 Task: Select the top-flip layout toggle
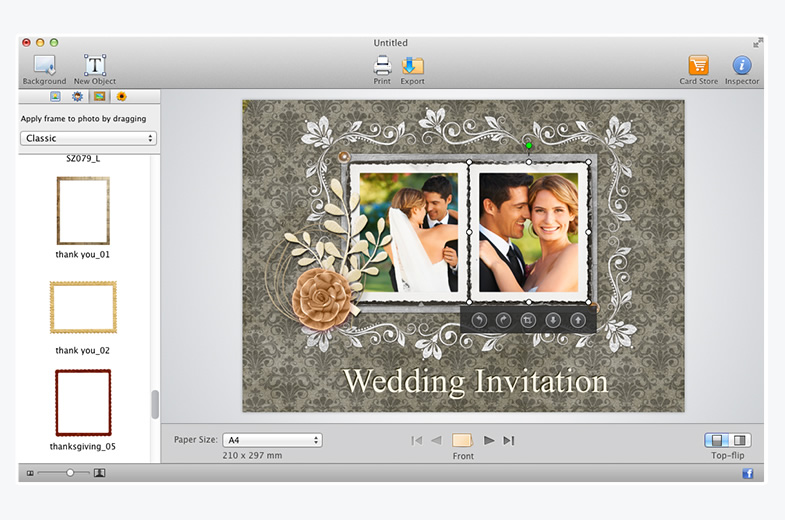click(717, 440)
